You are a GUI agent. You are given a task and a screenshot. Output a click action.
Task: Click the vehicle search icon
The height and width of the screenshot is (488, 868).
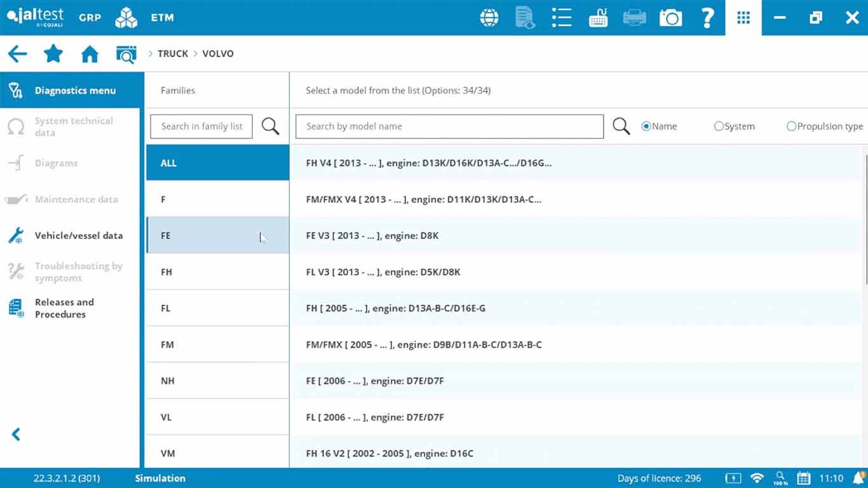coord(126,55)
